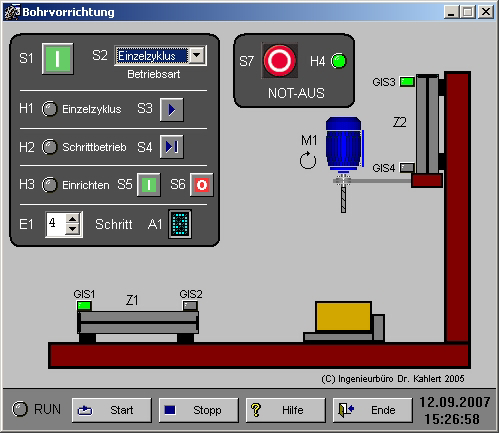499x433 pixels.
Task: Click the A1 step display indicator
Action: click(180, 224)
